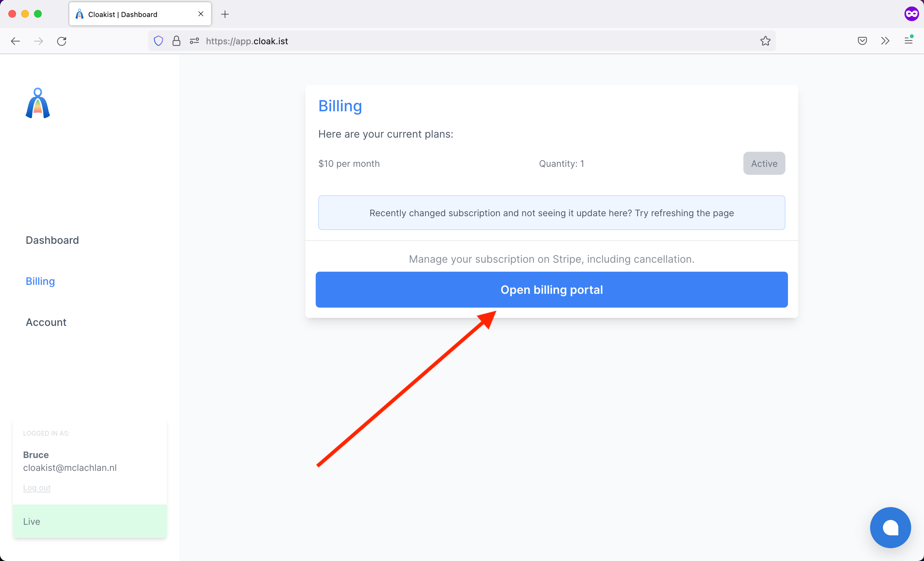924x561 pixels.
Task: Close the Cloakist Dashboard tab
Action: point(201,14)
